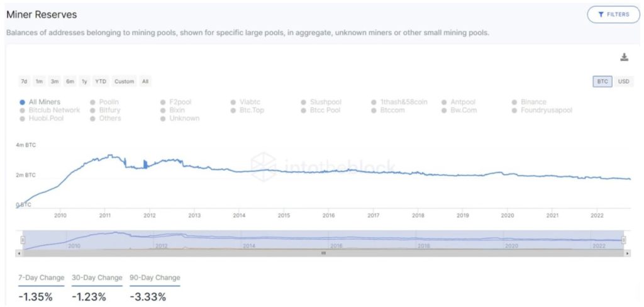This screenshot has height=307, width=644.
Task: Enable the Poolin legend series
Action: (93, 102)
